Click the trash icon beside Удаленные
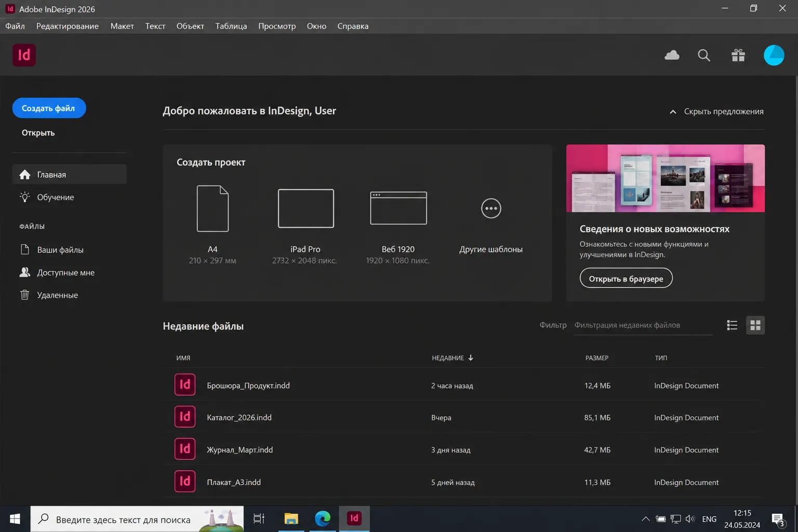 coord(25,295)
